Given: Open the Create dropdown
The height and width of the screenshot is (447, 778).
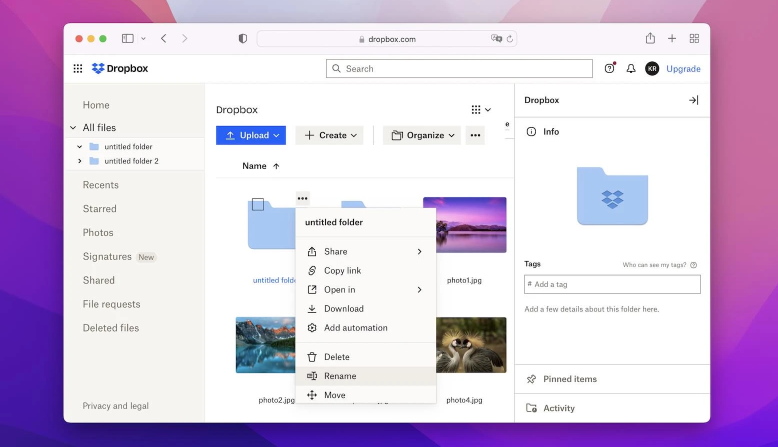Looking at the screenshot, I should click(x=329, y=135).
